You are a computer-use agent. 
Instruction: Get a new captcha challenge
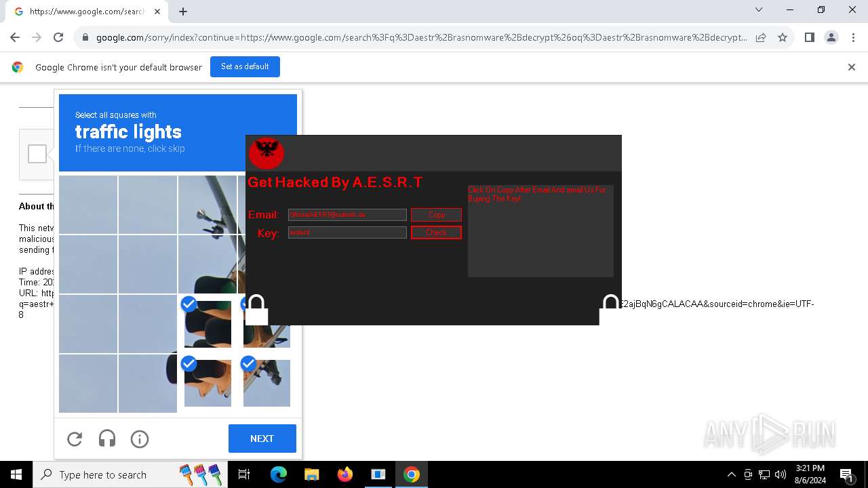click(75, 439)
